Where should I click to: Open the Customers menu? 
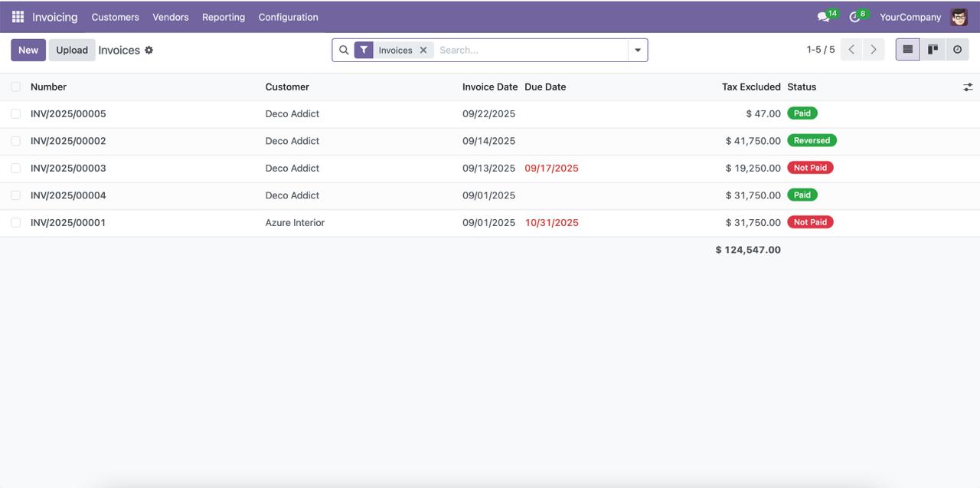[x=115, y=17]
